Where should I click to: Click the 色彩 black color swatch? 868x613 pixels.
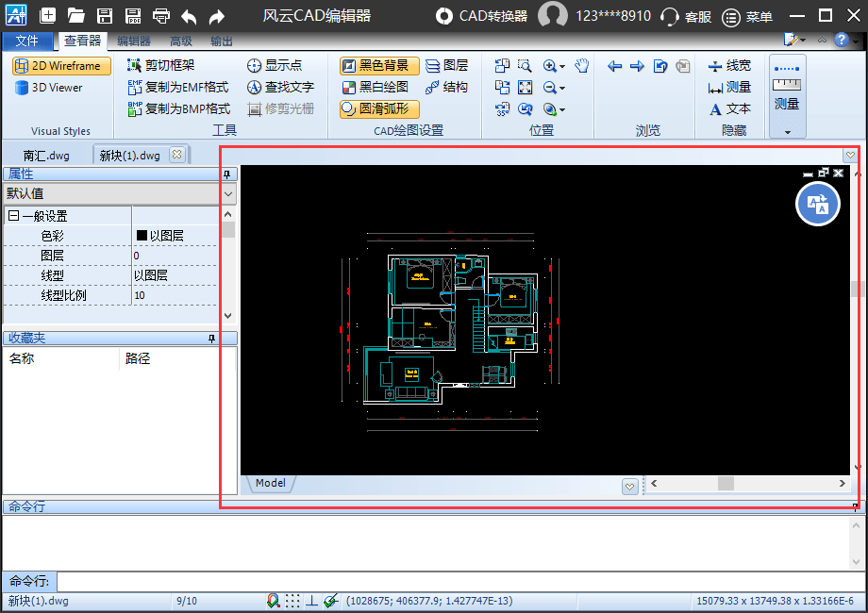click(142, 236)
